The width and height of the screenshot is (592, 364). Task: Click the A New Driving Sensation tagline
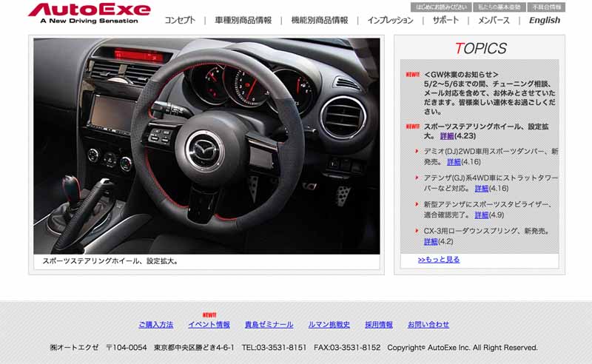[89, 21]
